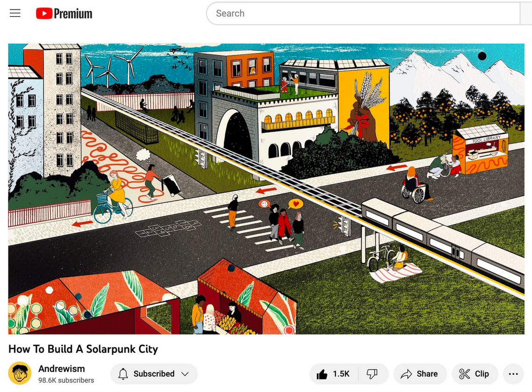Open the hamburger guide menu
The height and width of the screenshot is (392, 532).
pyautogui.click(x=15, y=13)
